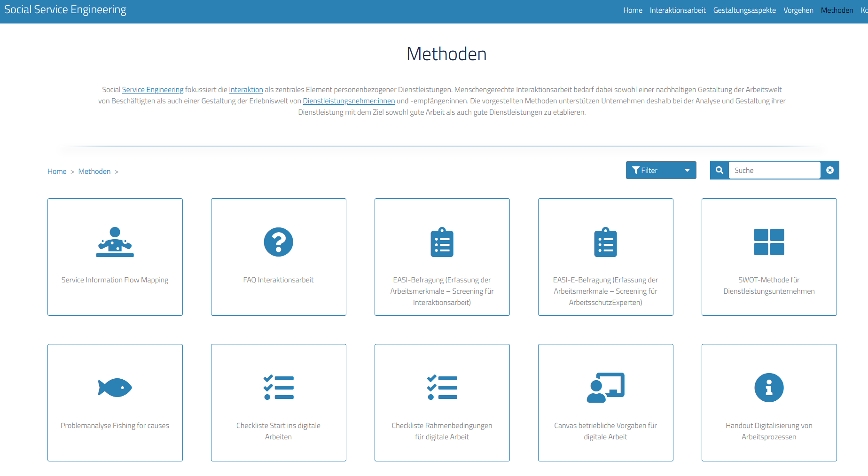This screenshot has height=476, width=868.
Task: Open the Handout Digitalisierung info icon
Action: [769, 388]
